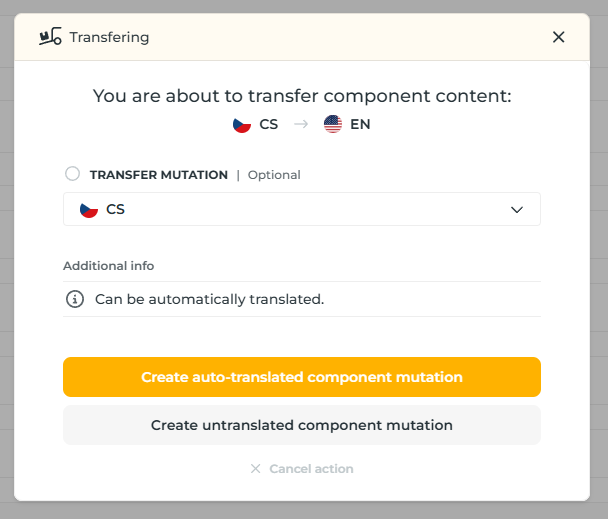Viewport: 608px width, 519px height.
Task: Expand the mutation dropdown chevron
Action: 517,210
